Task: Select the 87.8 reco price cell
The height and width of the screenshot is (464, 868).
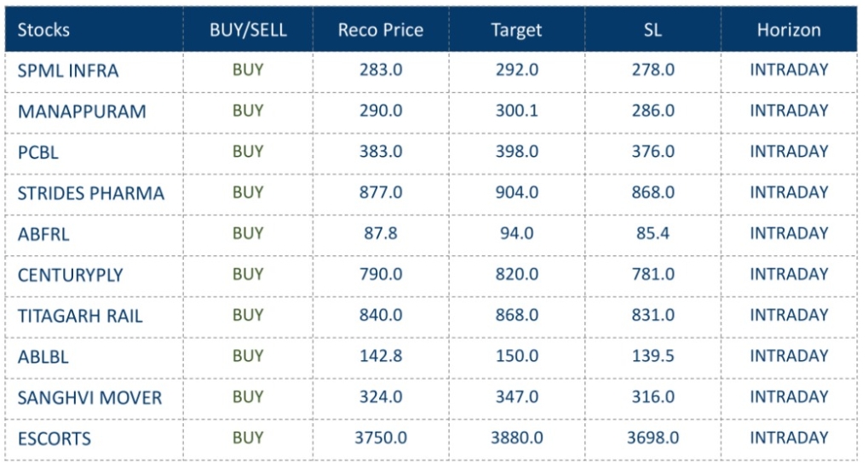Action: (x=381, y=233)
